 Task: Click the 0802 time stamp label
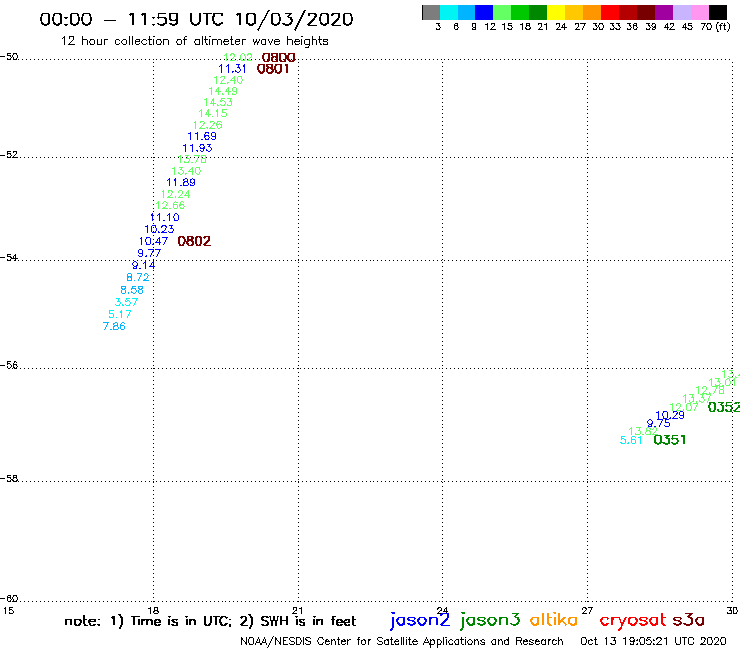click(194, 241)
